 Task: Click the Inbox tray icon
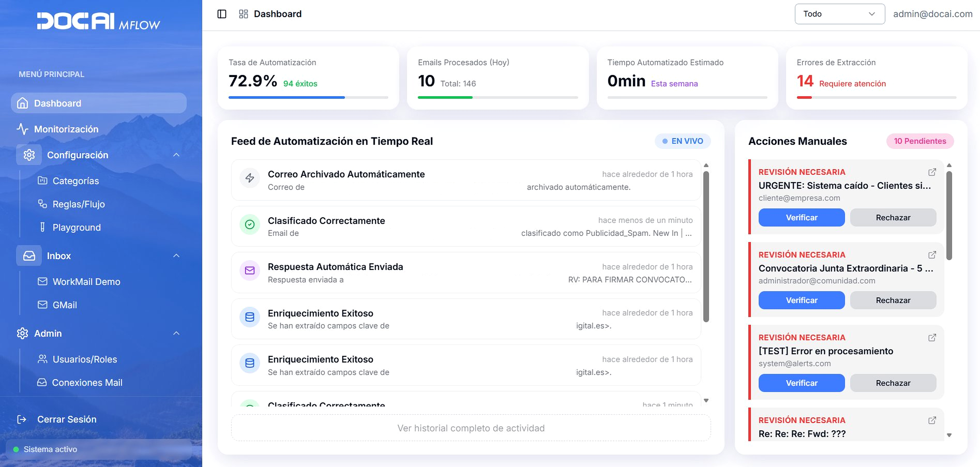(29, 255)
